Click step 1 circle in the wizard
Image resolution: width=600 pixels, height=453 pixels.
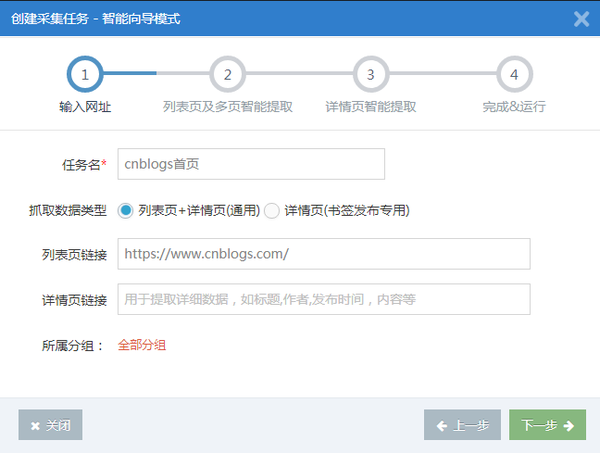pyautogui.click(x=85, y=74)
